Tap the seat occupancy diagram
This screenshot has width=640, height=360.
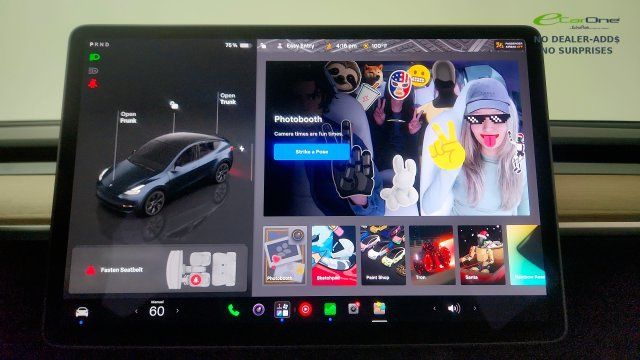[201, 269]
